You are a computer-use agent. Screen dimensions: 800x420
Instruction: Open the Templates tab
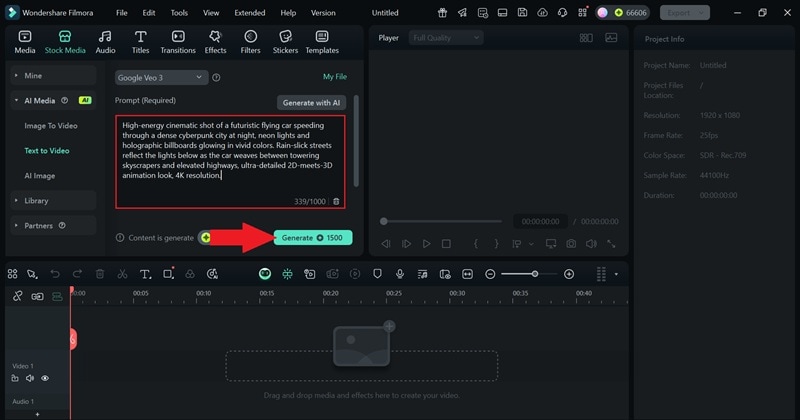[322, 42]
